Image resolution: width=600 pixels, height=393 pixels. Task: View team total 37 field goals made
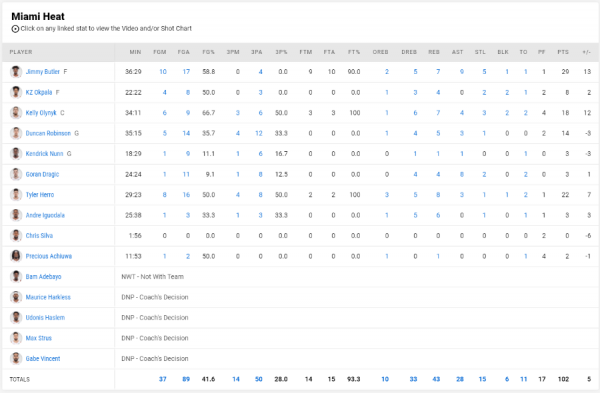click(x=163, y=379)
